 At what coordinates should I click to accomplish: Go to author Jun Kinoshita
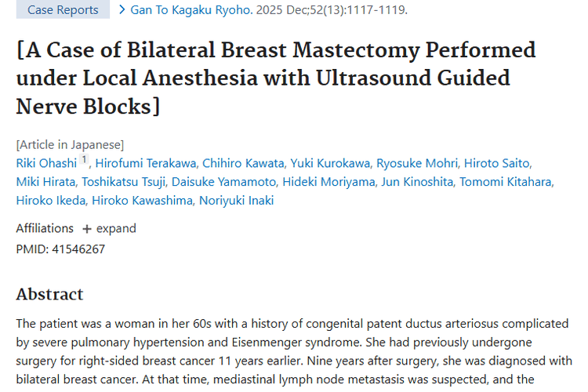click(x=416, y=182)
